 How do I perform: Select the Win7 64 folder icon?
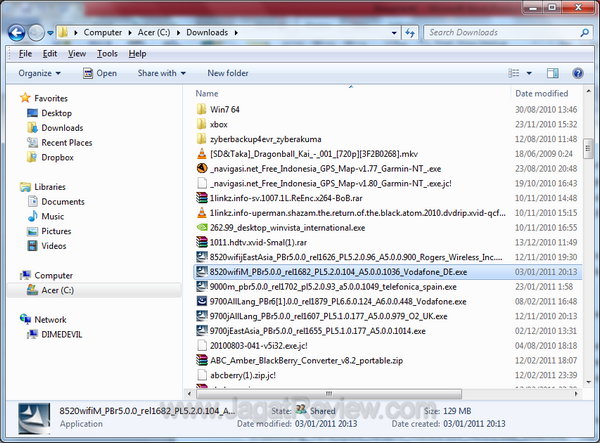(x=202, y=109)
